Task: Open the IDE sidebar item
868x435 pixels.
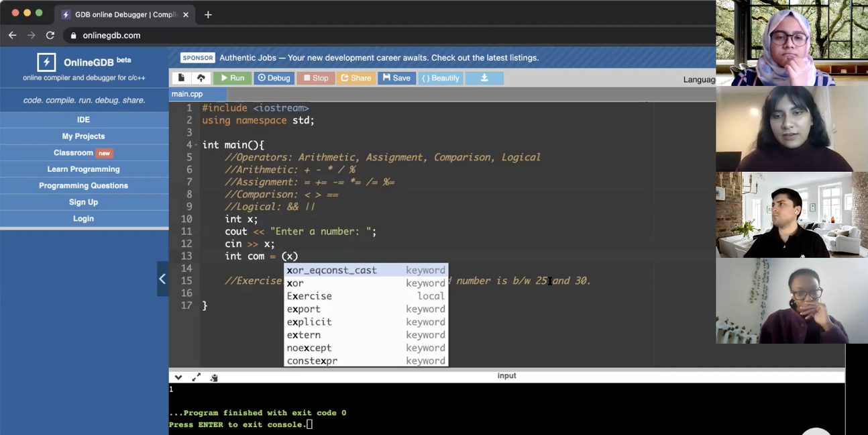Action: coord(84,120)
